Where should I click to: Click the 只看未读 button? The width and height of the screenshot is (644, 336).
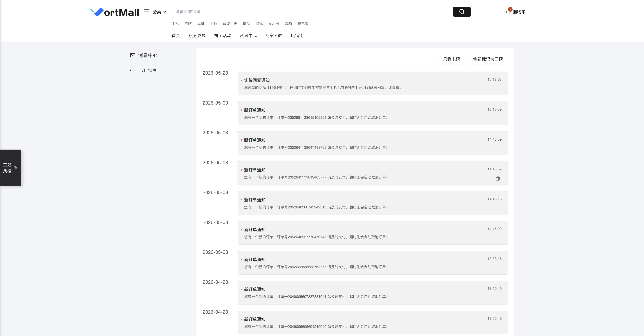(x=451, y=59)
